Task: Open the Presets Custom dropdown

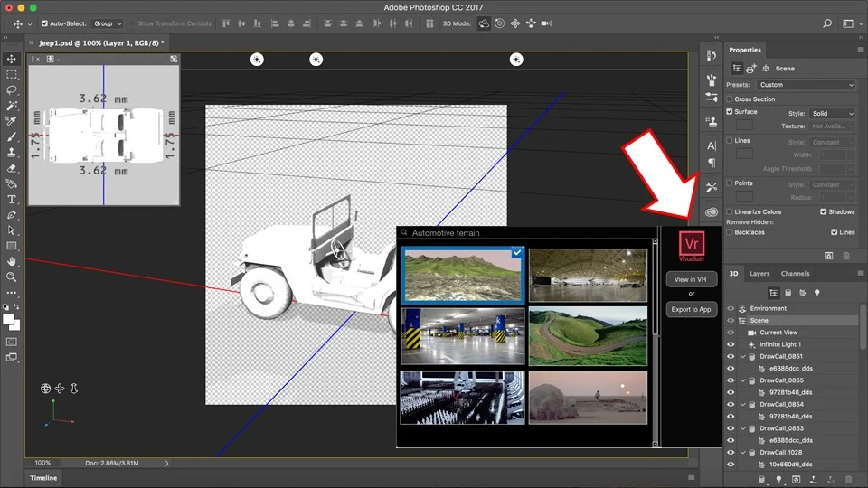Action: [x=806, y=85]
